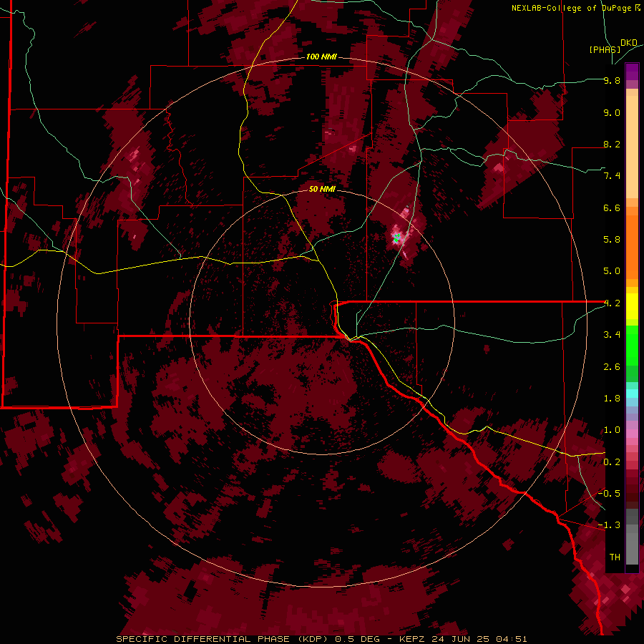Image resolution: width=644 pixels, height=644 pixels.
Task: Click the DKD label above the color scale
Action: (629, 43)
